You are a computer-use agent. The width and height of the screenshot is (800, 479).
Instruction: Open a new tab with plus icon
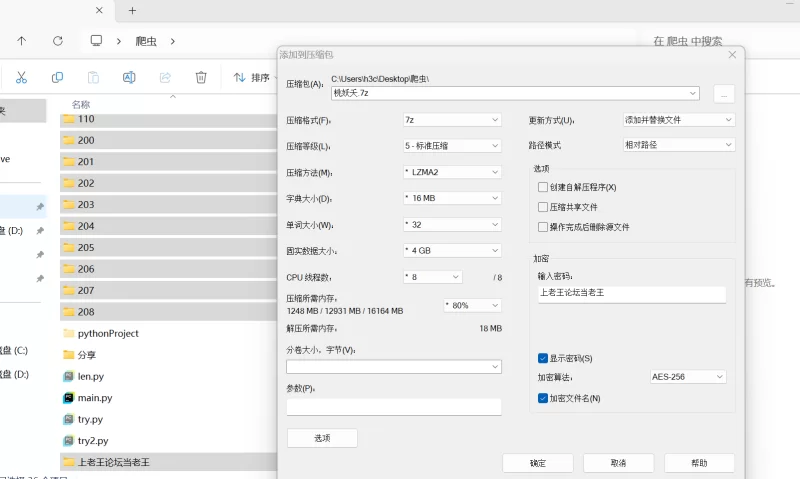[132, 10]
